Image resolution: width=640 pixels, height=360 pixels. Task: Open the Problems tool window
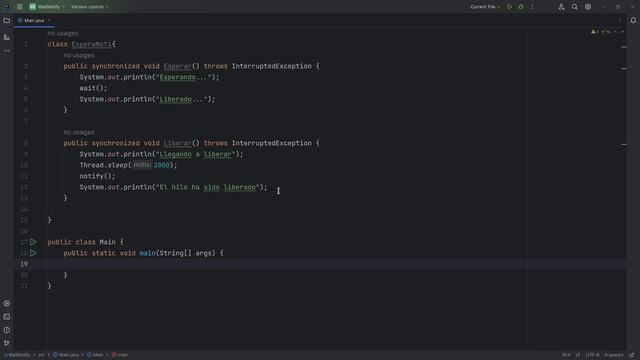pos(7,330)
